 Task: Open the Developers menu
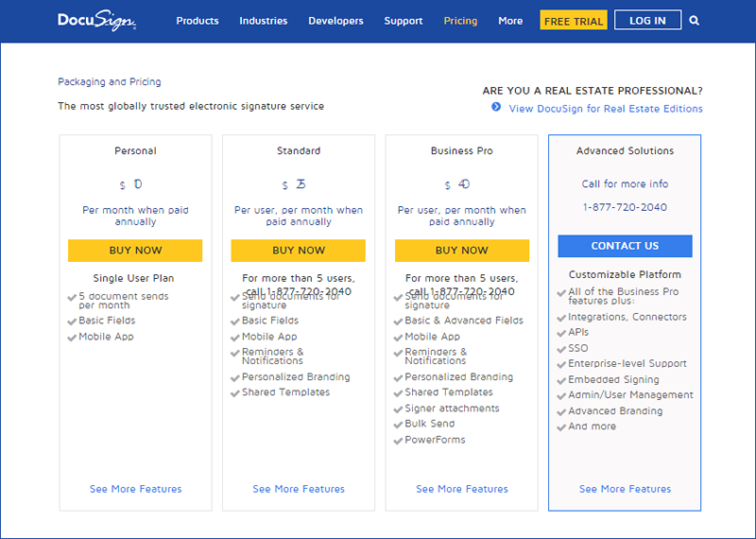(x=335, y=21)
